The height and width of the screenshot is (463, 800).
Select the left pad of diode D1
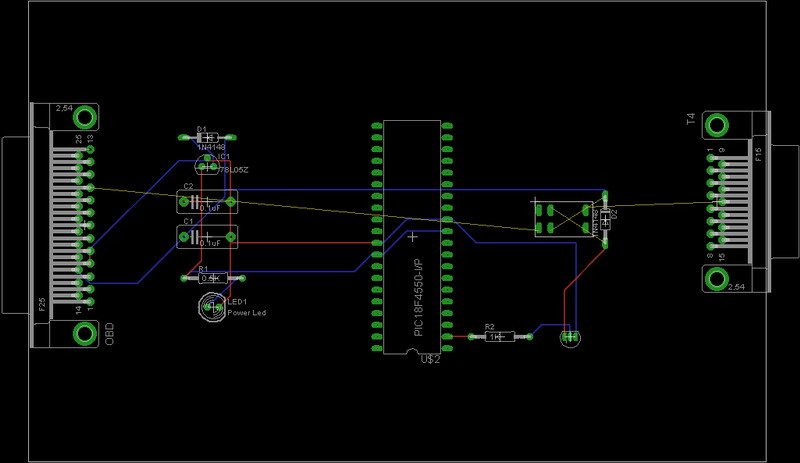tap(184, 137)
